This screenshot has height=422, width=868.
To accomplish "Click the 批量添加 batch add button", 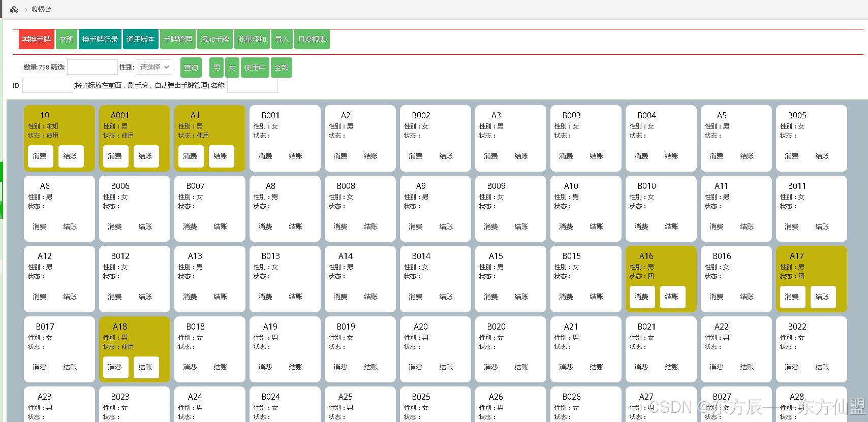I will 252,39.
